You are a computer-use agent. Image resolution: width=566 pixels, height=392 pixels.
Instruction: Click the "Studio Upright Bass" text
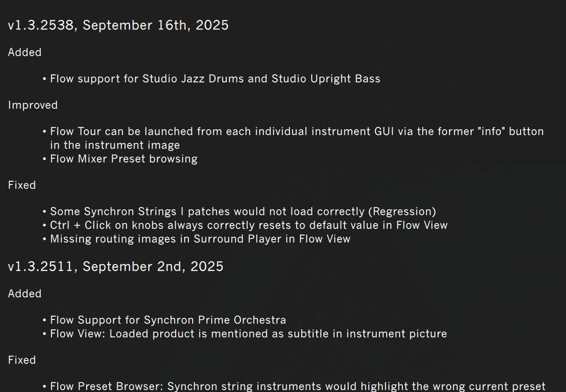click(326, 79)
